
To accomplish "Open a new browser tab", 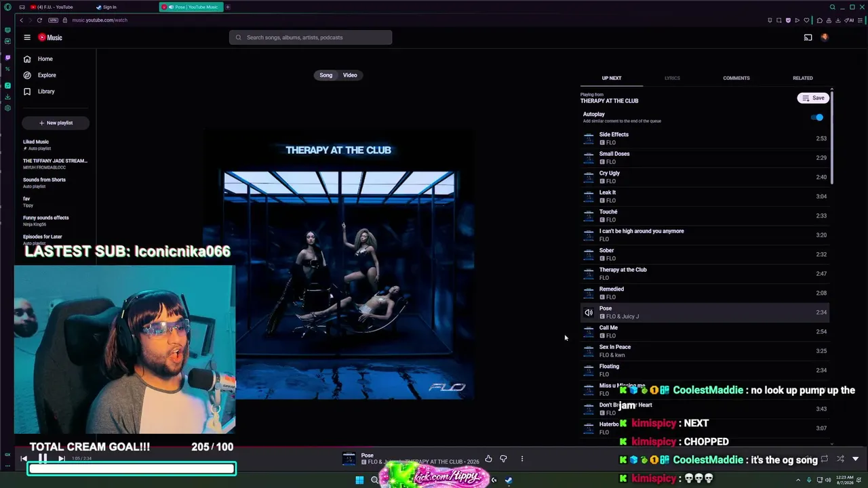I will (228, 7).
